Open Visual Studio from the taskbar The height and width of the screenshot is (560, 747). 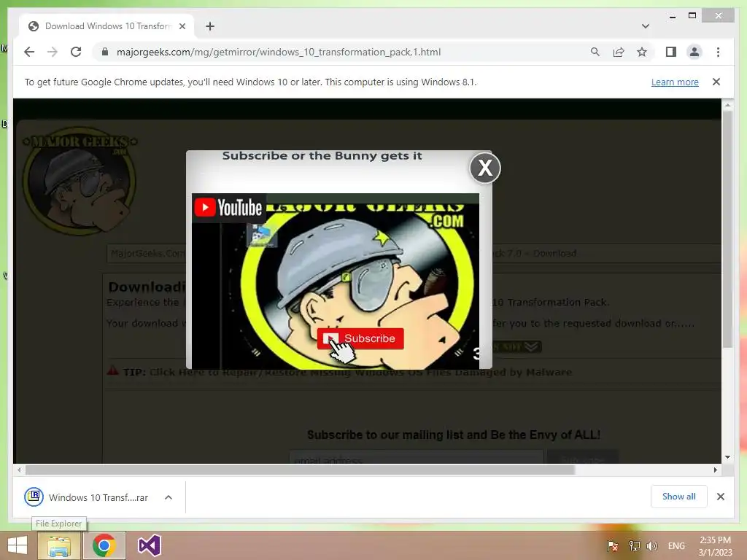[x=149, y=545]
